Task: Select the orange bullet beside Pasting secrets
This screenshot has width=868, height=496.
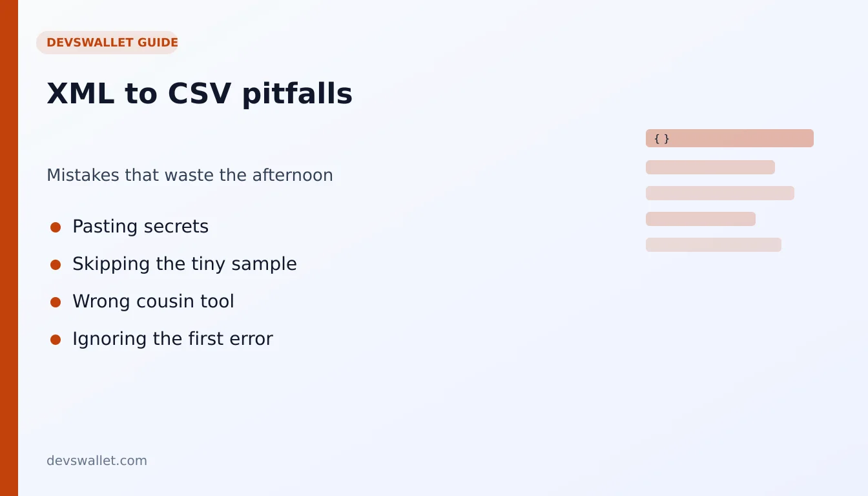Action: 56,227
